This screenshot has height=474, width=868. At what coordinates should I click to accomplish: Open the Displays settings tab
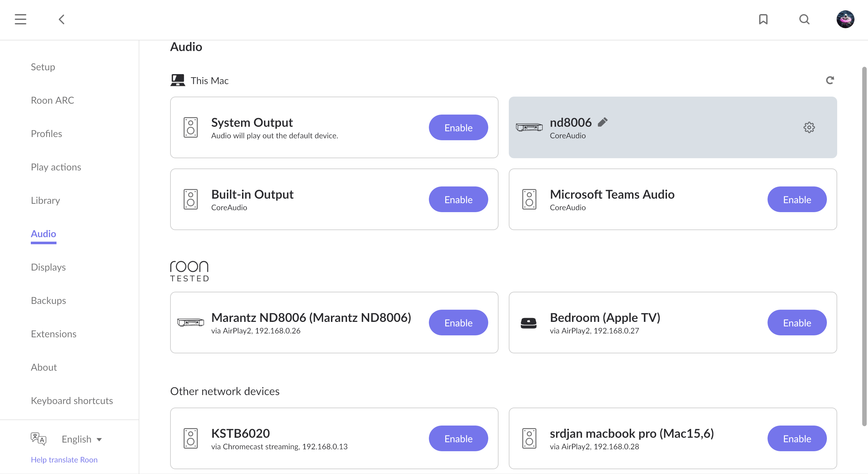(48, 267)
